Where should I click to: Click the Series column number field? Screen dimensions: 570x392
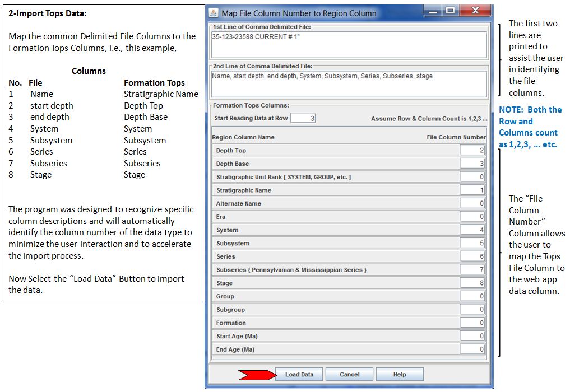(472, 256)
